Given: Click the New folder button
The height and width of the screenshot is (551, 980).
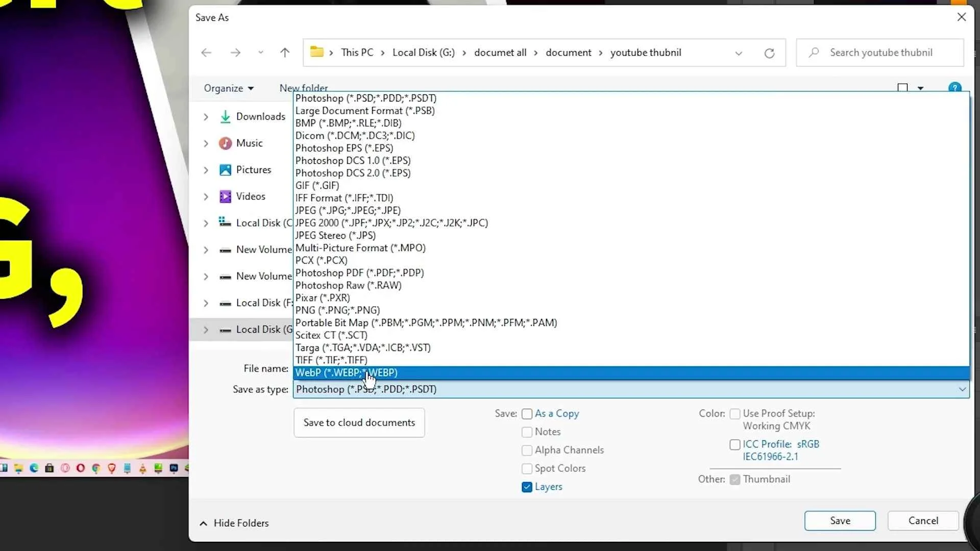Looking at the screenshot, I should point(304,88).
